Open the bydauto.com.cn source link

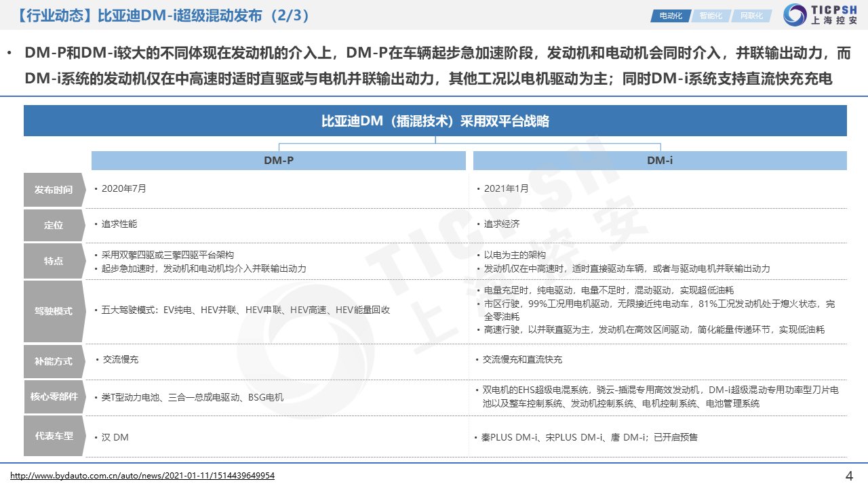(142, 476)
